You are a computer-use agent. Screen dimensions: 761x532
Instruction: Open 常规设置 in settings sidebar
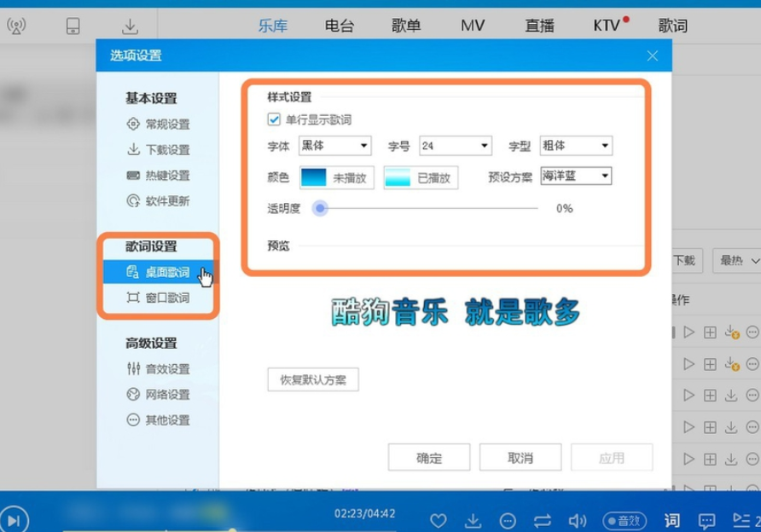158,124
